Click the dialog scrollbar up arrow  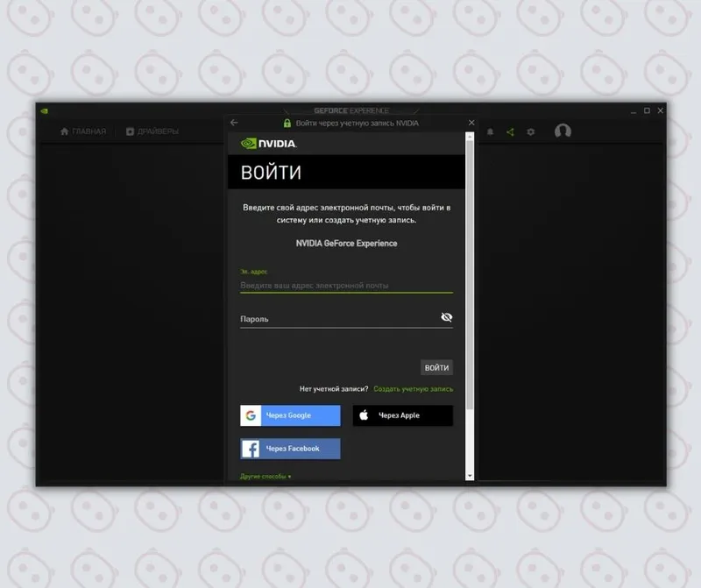tap(470, 137)
